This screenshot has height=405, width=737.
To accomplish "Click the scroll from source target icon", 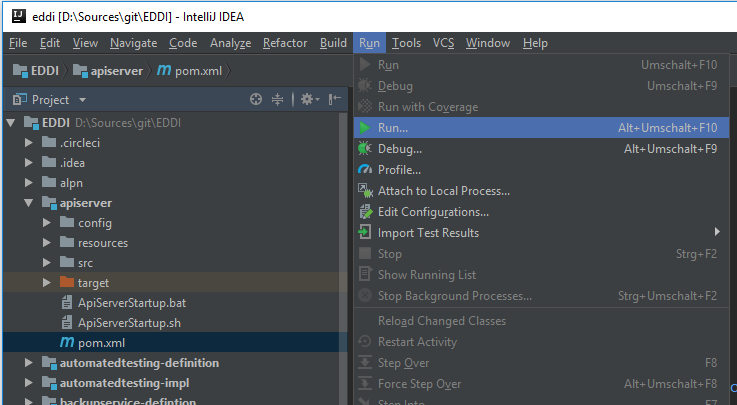I will point(256,99).
